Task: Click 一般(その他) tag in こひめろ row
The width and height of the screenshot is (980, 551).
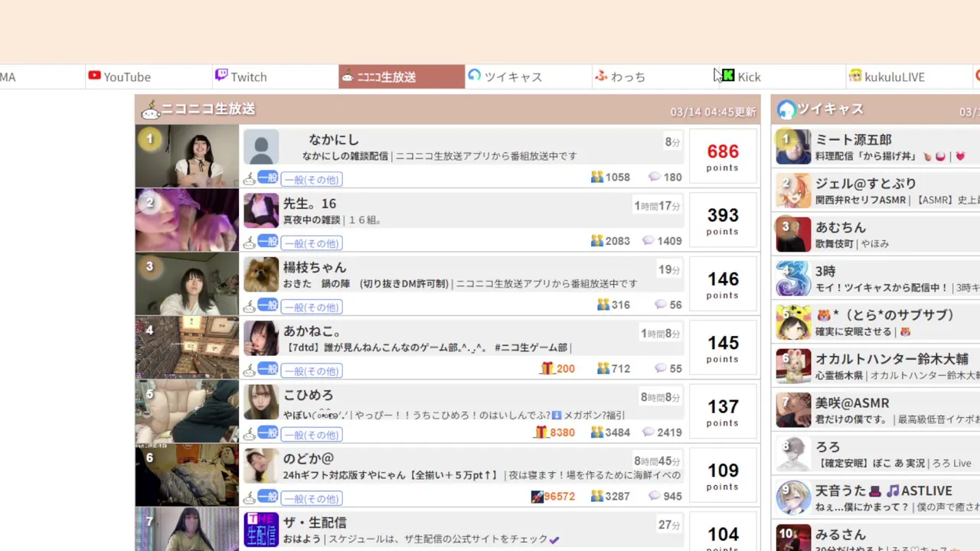Action: [311, 434]
